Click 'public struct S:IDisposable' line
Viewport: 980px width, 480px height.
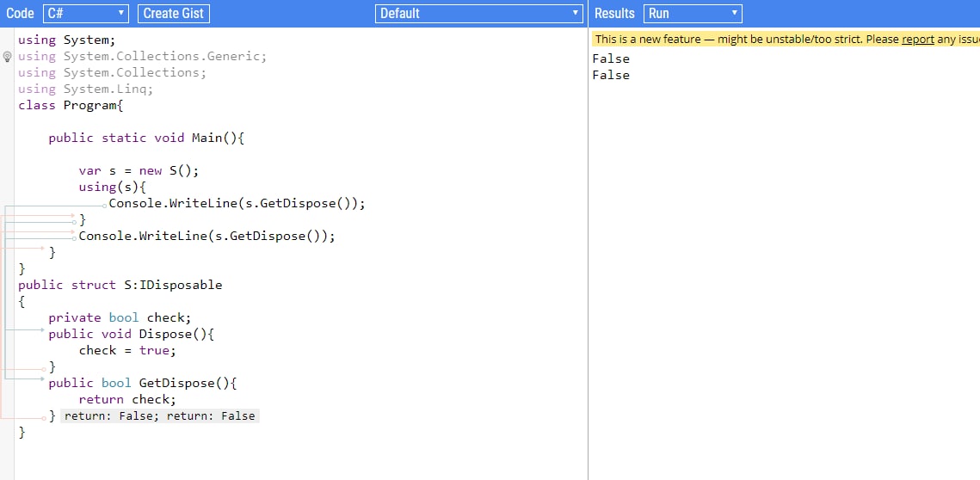point(120,285)
